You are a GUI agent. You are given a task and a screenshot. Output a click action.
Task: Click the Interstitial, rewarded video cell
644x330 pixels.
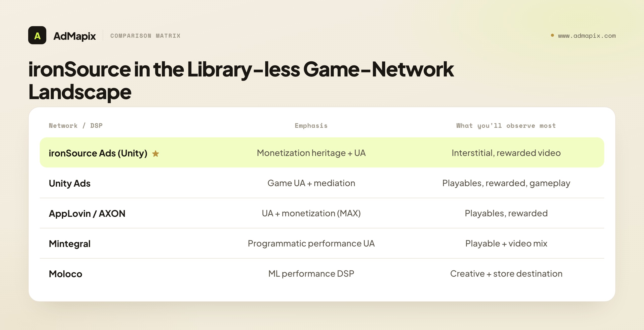point(506,153)
